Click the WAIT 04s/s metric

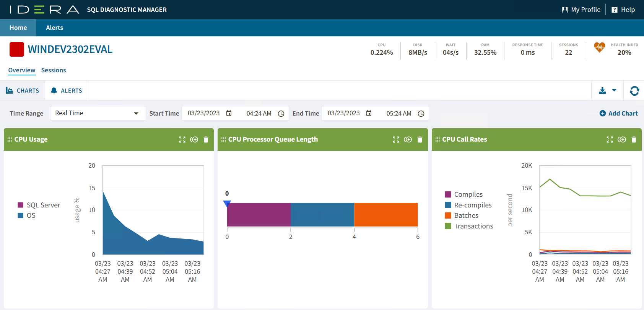click(x=450, y=50)
